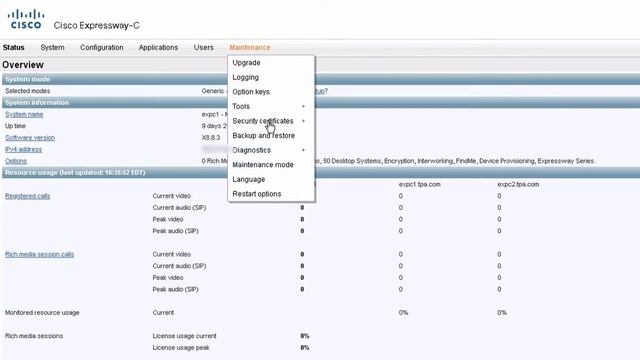Click software version value X8.8.3

(x=211, y=138)
